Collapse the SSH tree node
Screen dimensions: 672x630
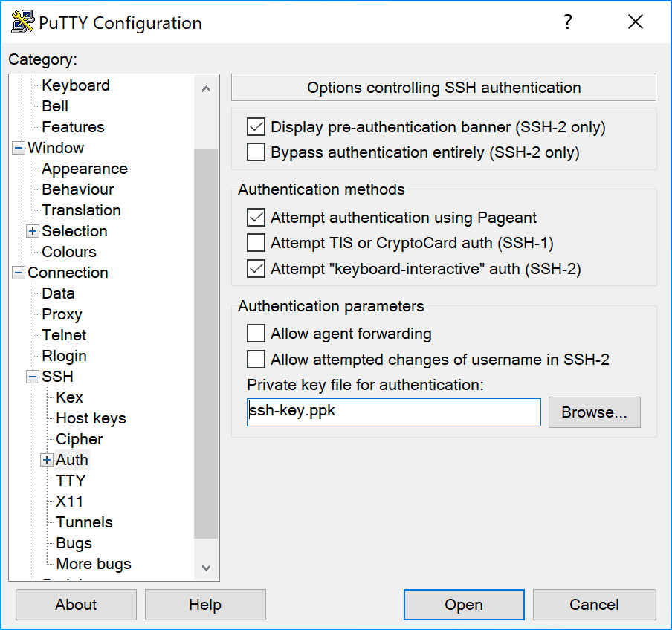32,377
